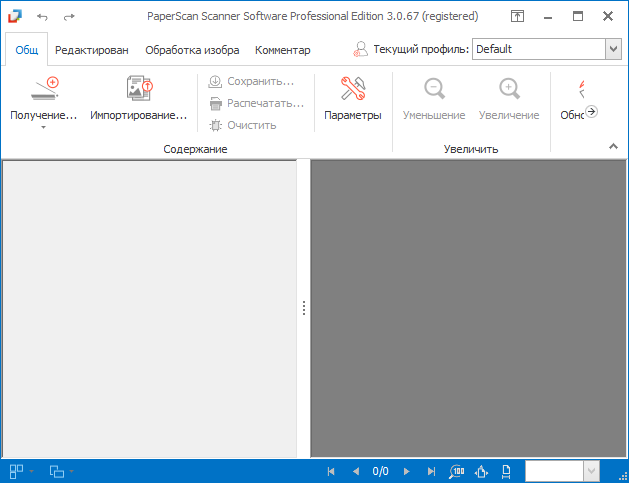Open the Текущий профиль Default dropdown

pos(613,49)
